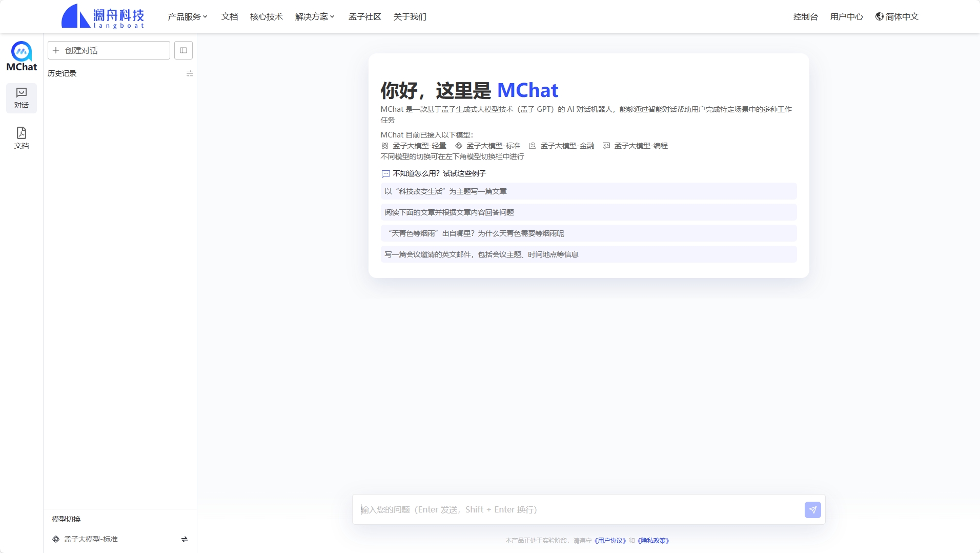Expand the 解决方案 dropdown menu
The height and width of the screenshot is (553, 980).
tap(314, 16)
